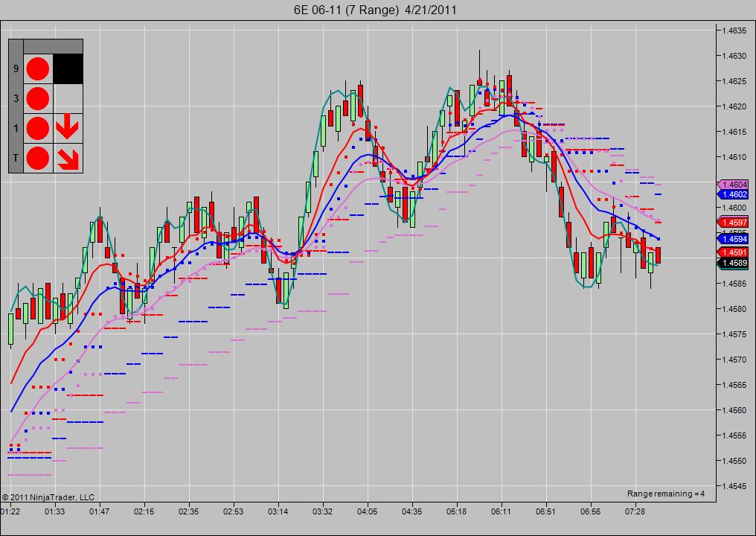Click the 01:47 time axis label
Image resolution: width=756 pixels, height=536 pixels.
(99, 511)
